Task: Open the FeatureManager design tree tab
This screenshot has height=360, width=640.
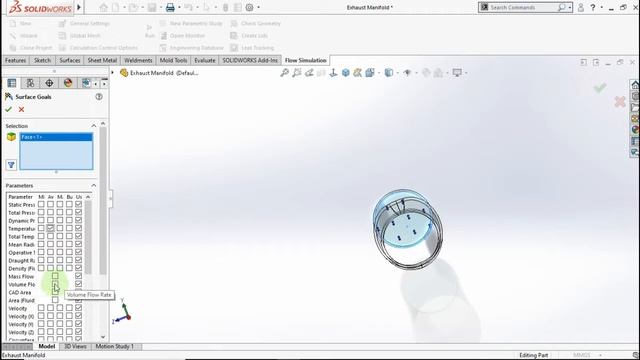Action: point(11,83)
